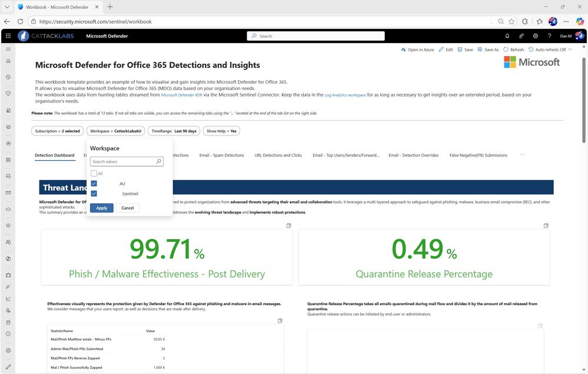The width and height of the screenshot is (588, 374).
Task: Go to Home in left sidebar
Action: 8,61
